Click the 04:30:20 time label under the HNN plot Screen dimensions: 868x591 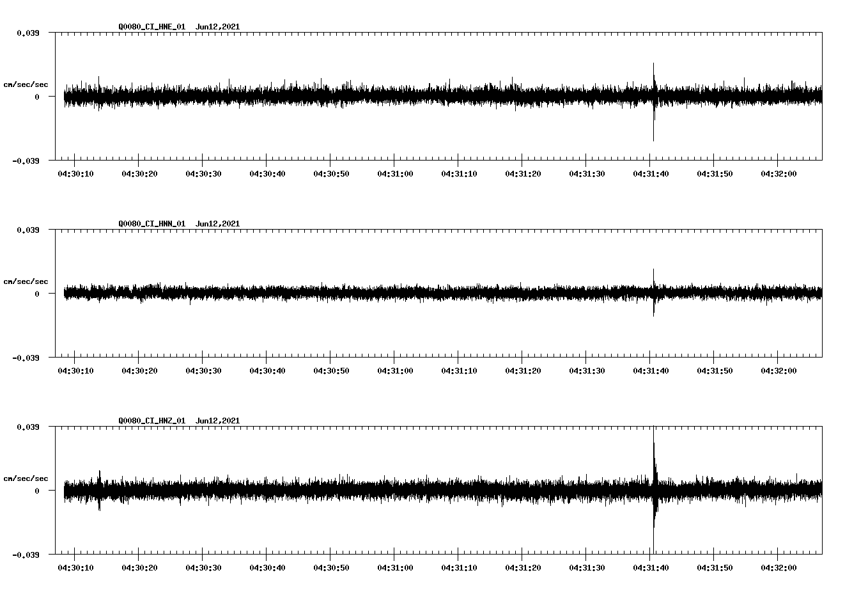pyautogui.click(x=139, y=370)
